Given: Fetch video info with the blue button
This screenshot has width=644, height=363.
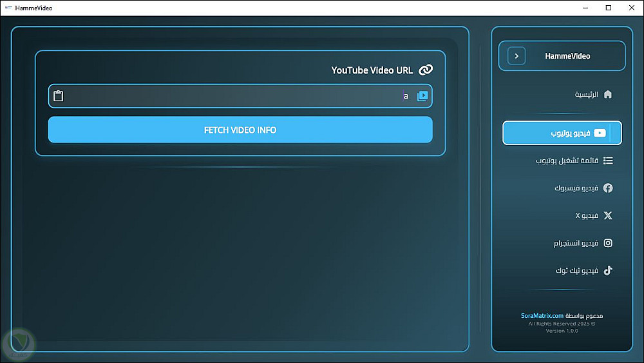Looking at the screenshot, I should pyautogui.click(x=240, y=130).
